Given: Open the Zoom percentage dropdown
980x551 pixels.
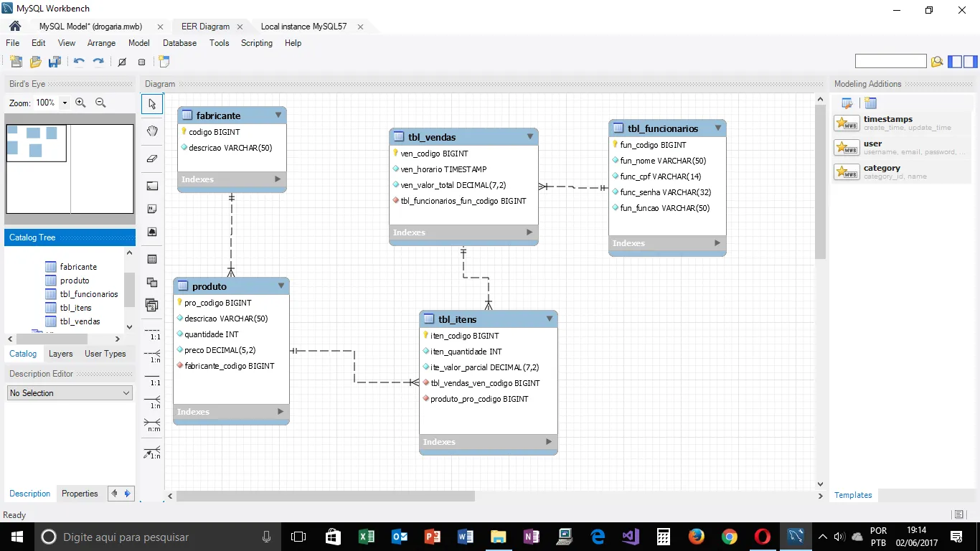Looking at the screenshot, I should pyautogui.click(x=65, y=103).
